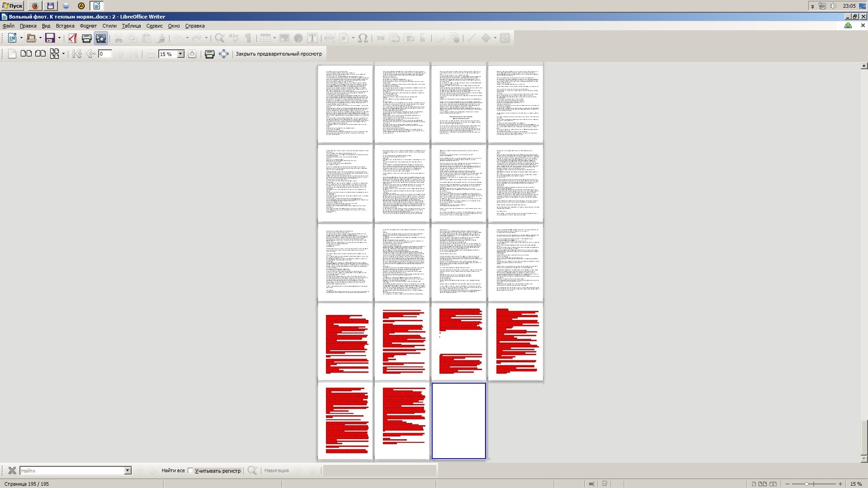Viewport: 868px width, 488px height.
Task: Click status bar zoom slider handle
Action: click(x=807, y=484)
